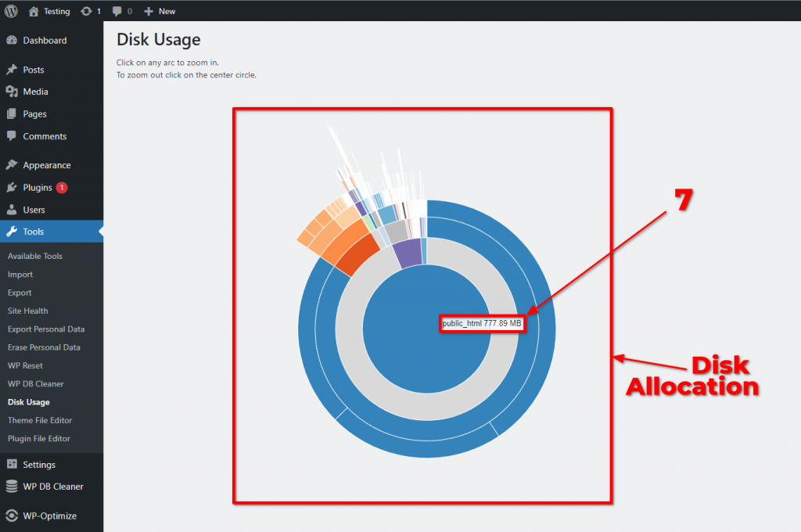The height and width of the screenshot is (532, 801).
Task: Click the WordPress logo icon
Action: [x=11, y=11]
